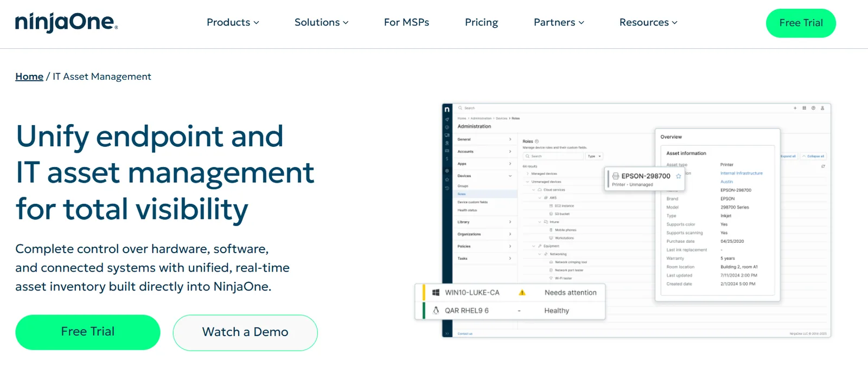868x380 pixels.
Task: Click the magnifier icon in the app's top search bar
Action: pos(460,108)
